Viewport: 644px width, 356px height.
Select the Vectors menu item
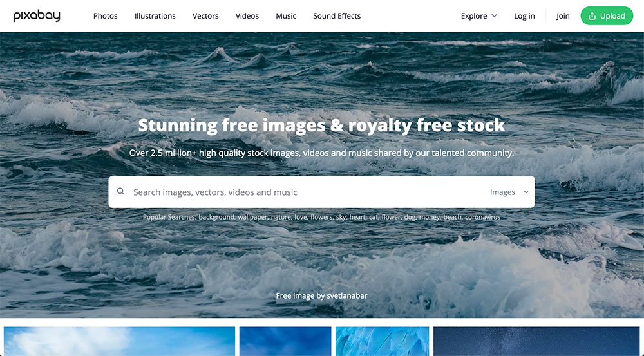(x=205, y=16)
